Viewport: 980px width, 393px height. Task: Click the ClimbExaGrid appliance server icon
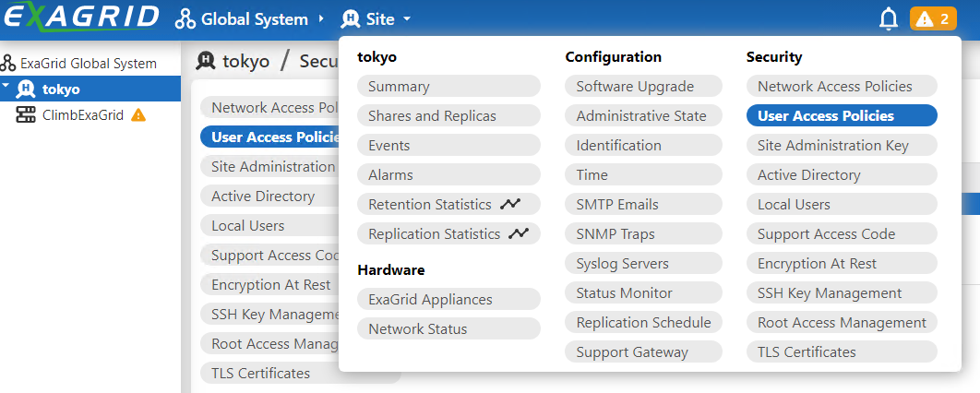26,115
